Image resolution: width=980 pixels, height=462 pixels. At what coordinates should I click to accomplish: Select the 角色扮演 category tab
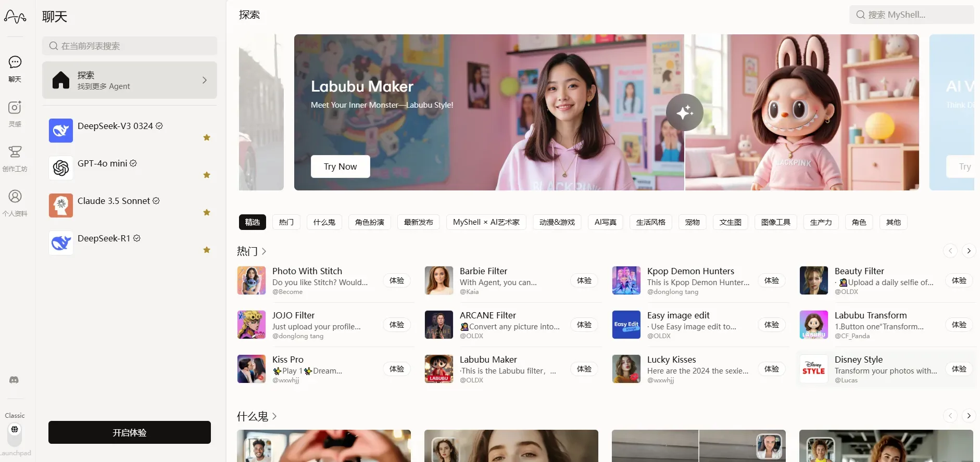click(369, 222)
